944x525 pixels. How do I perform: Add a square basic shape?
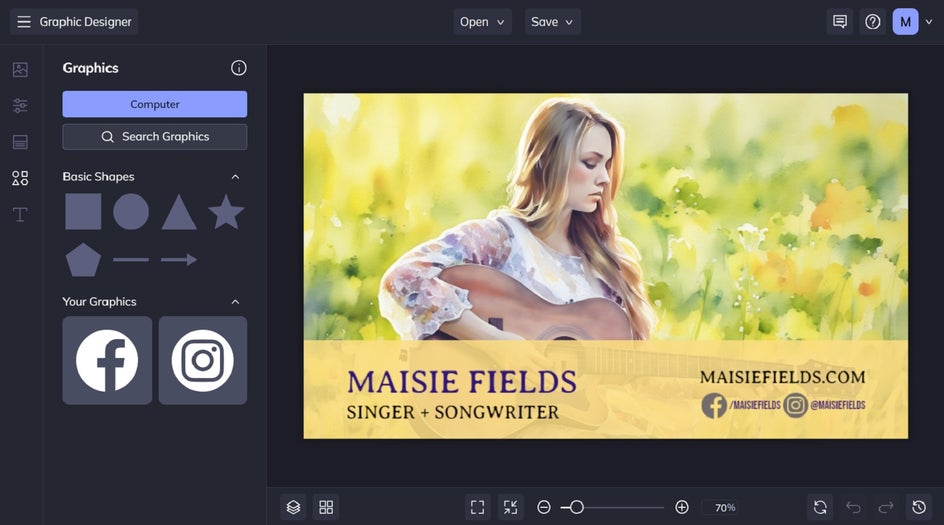tap(83, 211)
